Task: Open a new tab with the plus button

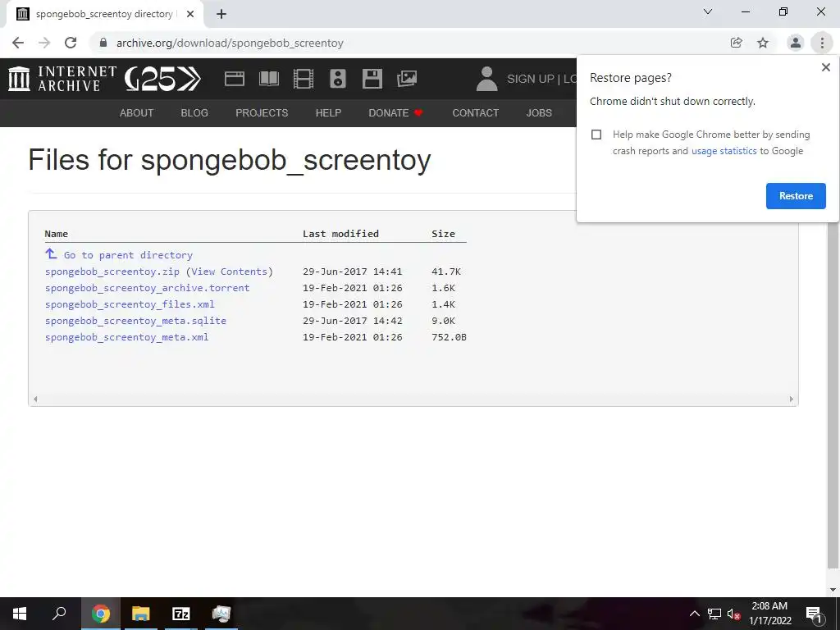Action: pos(221,14)
